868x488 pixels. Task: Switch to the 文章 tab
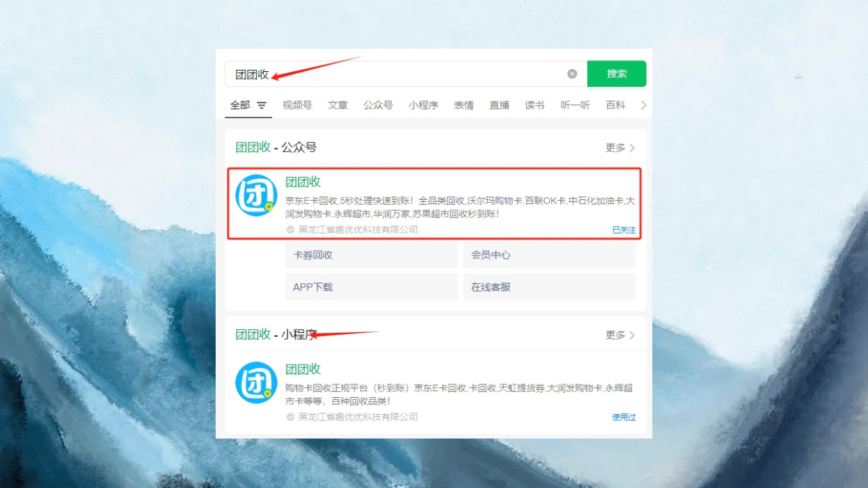tap(338, 105)
